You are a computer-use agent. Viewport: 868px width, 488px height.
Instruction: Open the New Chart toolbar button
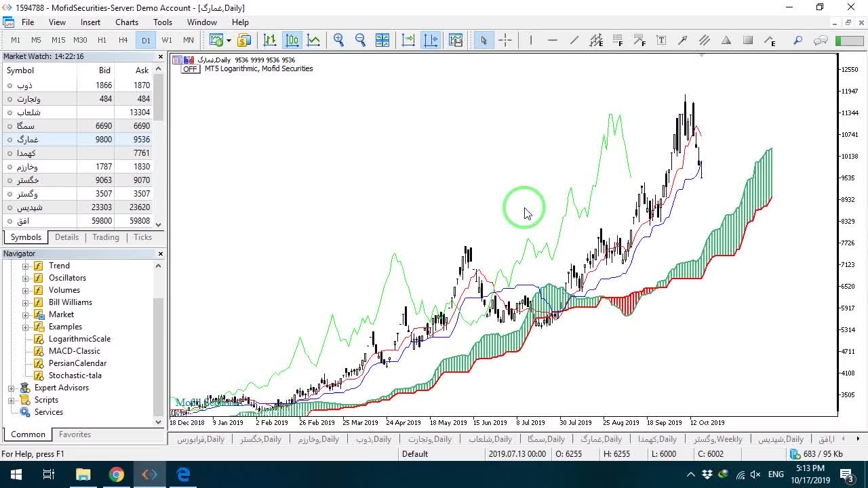(x=216, y=41)
